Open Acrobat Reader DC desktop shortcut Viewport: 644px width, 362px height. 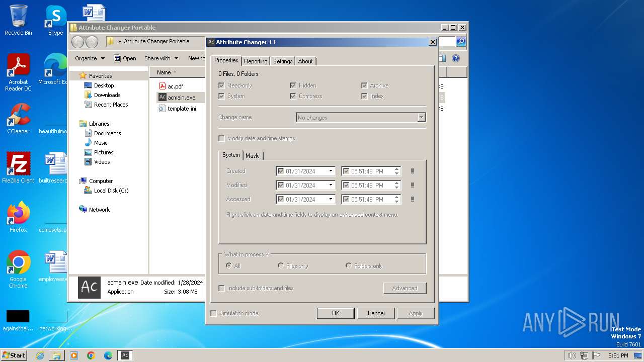click(18, 72)
